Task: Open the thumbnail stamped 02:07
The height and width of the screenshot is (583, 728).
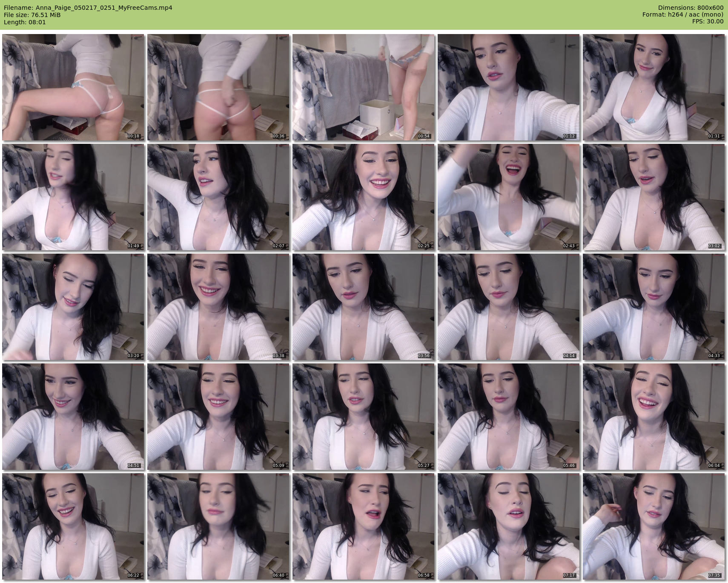Action: [x=218, y=197]
